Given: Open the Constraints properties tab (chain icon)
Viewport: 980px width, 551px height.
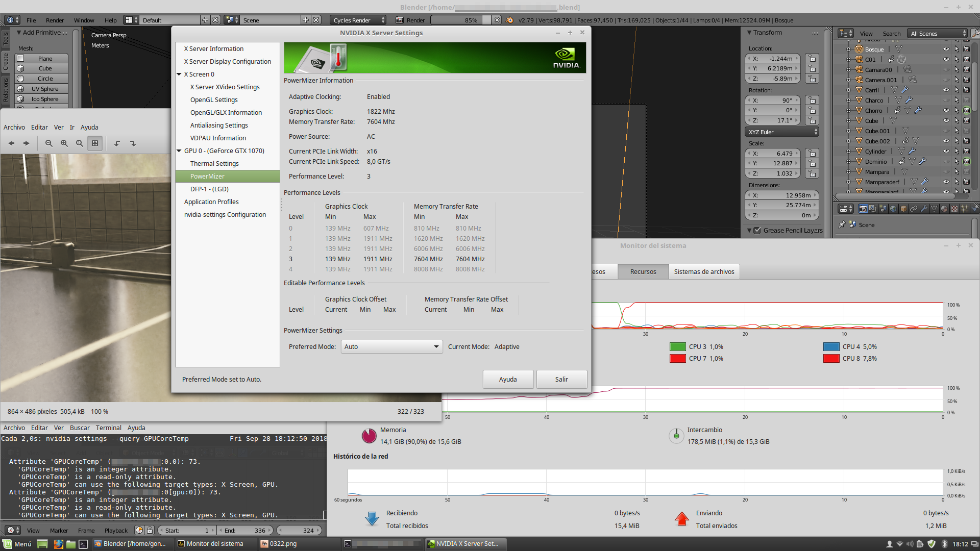Looking at the screenshot, I should [914, 209].
